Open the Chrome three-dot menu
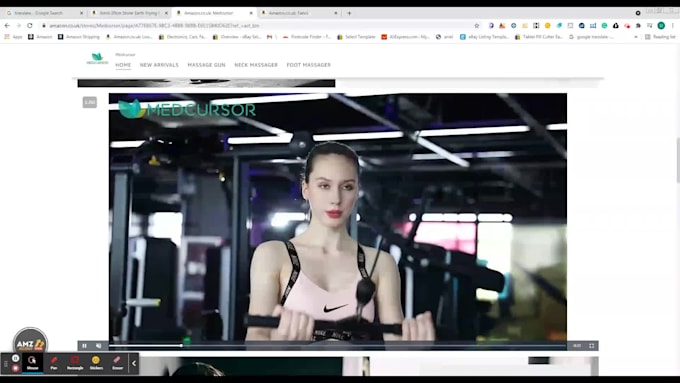The image size is (680, 383). (673, 26)
